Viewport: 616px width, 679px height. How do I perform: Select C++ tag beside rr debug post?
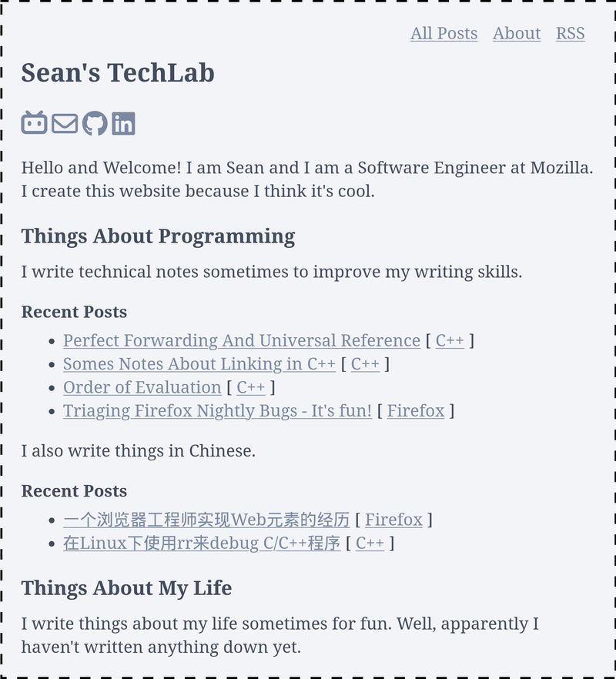point(370,543)
